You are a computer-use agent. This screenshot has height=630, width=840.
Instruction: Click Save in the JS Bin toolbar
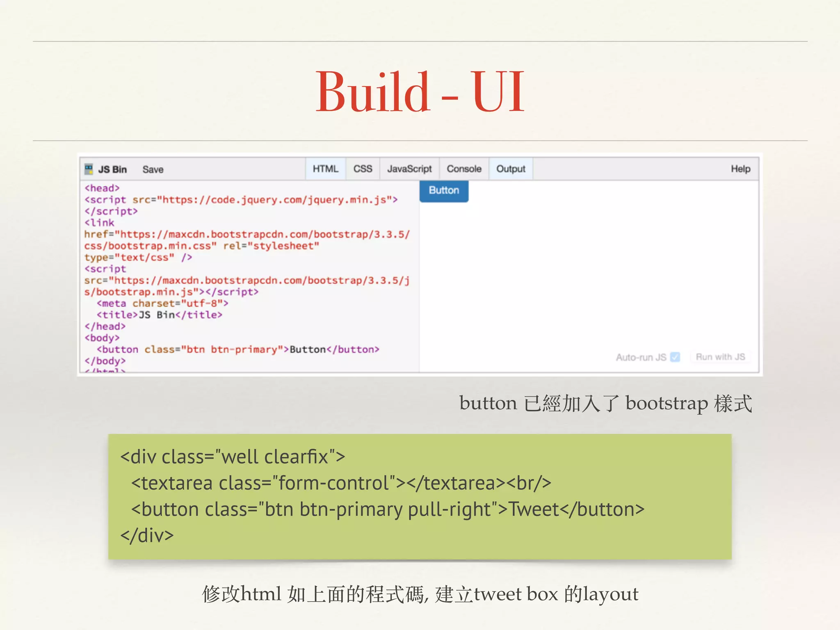click(x=153, y=169)
